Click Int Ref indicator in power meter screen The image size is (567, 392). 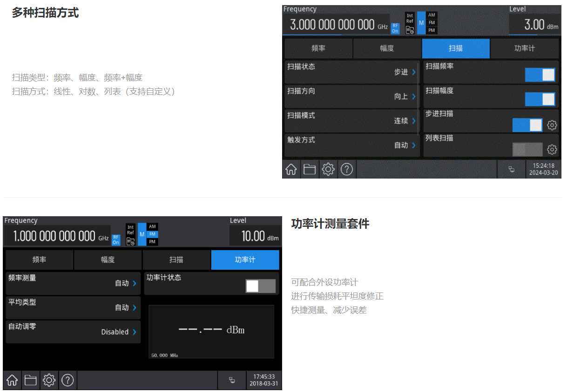pos(130,230)
